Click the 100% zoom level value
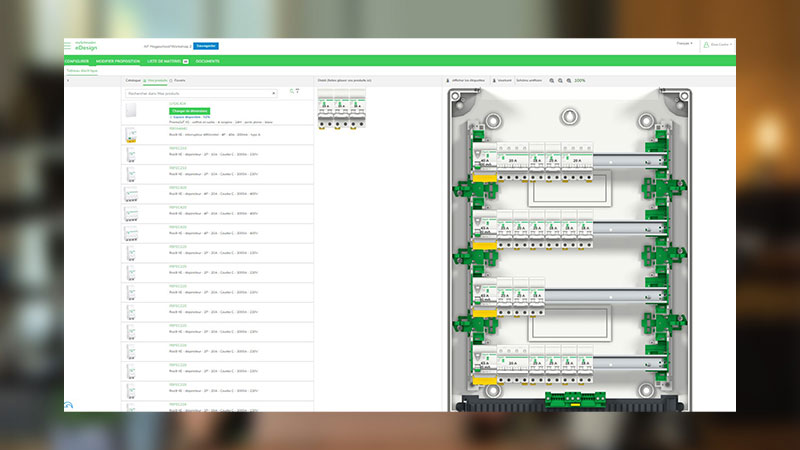The image size is (800, 450). click(580, 81)
